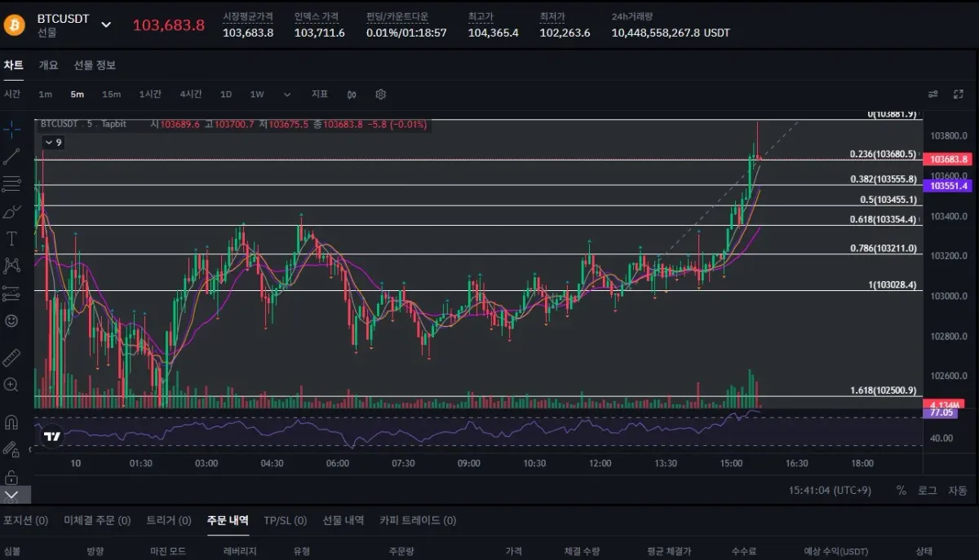Select the XABCD pattern tool

coord(11,265)
